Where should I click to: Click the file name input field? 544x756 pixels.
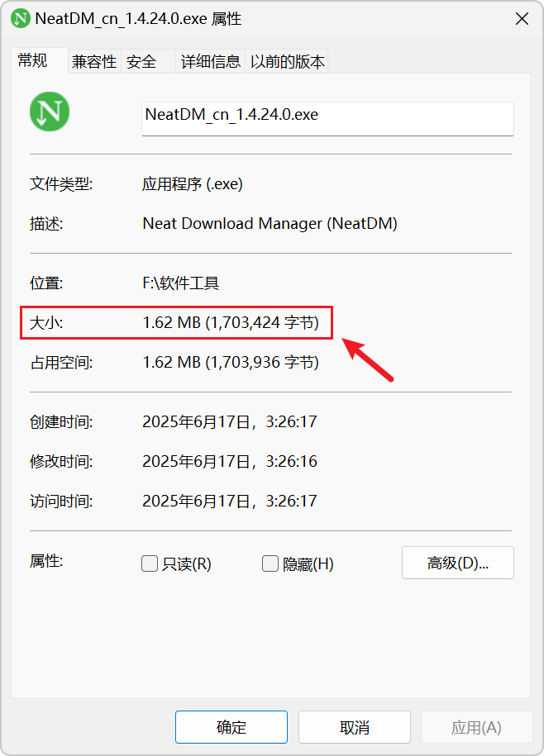(x=327, y=119)
